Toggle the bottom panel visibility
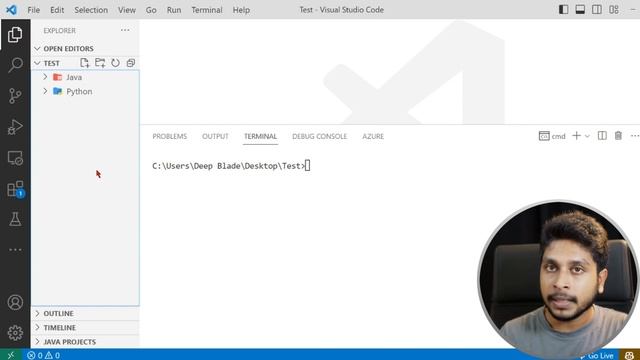The image size is (640, 360). click(580, 9)
